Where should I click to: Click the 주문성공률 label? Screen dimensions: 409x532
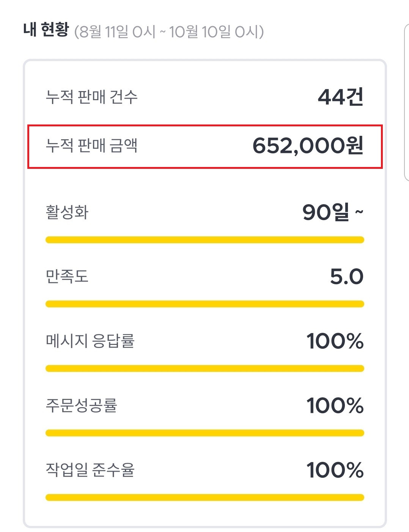81,405
